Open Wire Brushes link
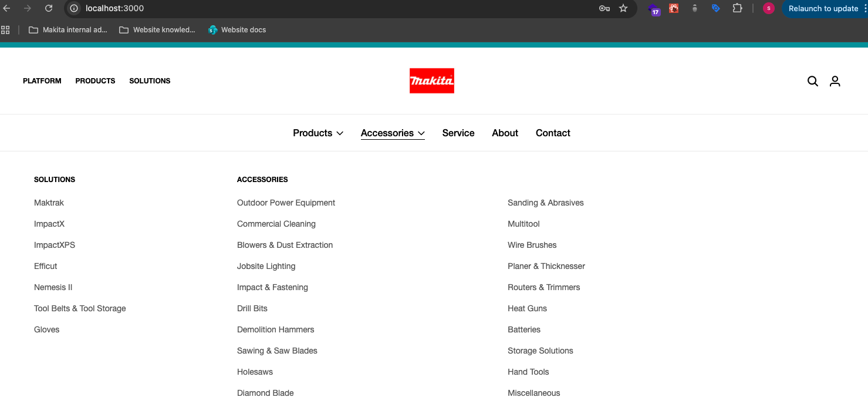Viewport: 868px width, 397px height. [532, 245]
